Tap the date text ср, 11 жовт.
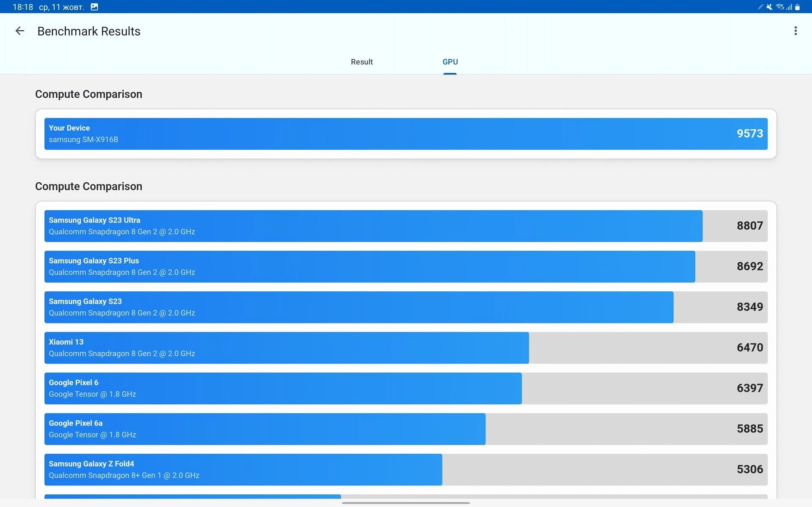 coord(62,7)
